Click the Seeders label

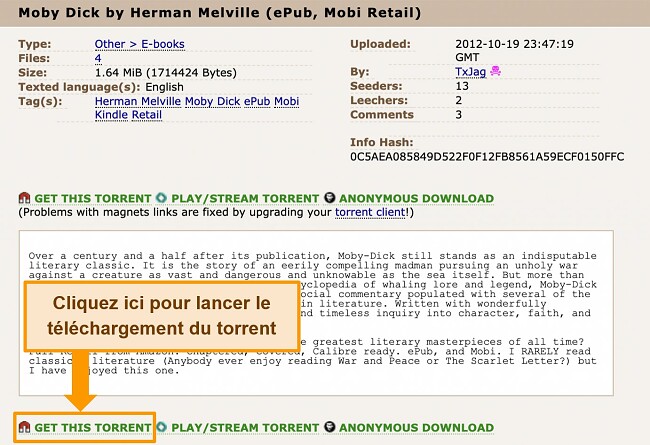coord(376,86)
